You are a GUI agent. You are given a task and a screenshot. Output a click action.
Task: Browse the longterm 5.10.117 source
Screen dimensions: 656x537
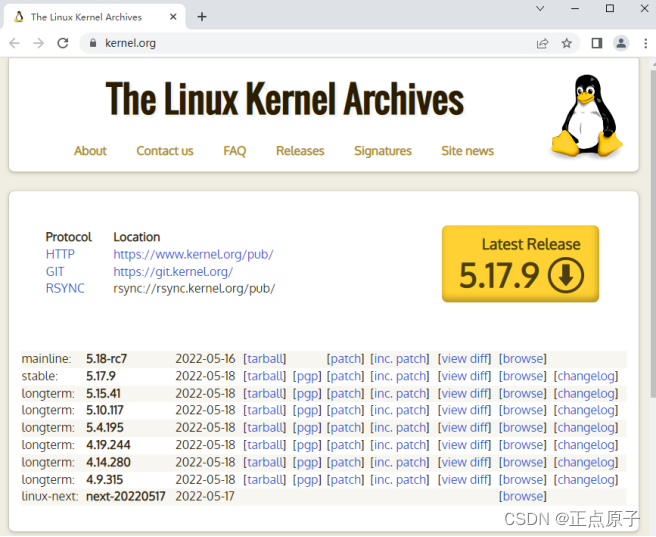tap(523, 410)
